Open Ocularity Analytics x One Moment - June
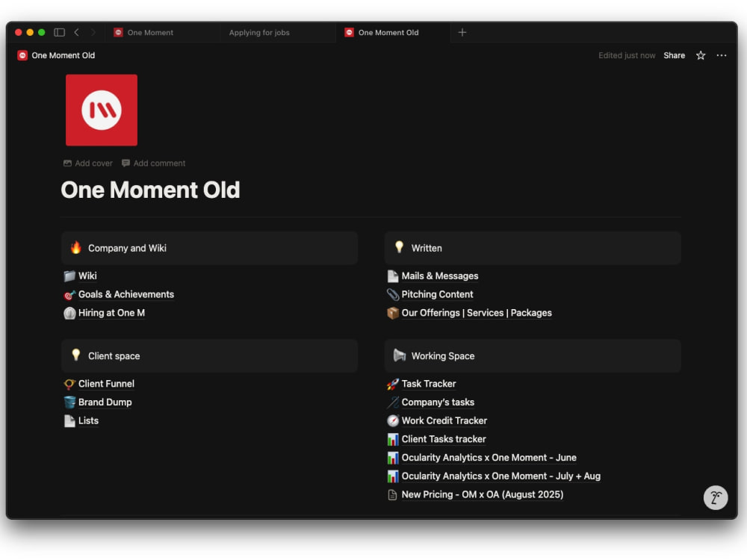Viewport: 747px width, 560px height. 489,458
